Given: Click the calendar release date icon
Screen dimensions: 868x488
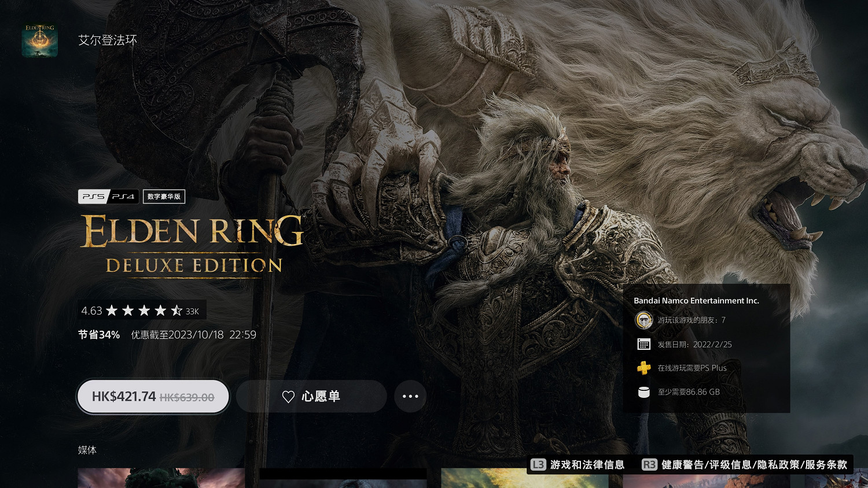Looking at the screenshot, I should pyautogui.click(x=643, y=344).
